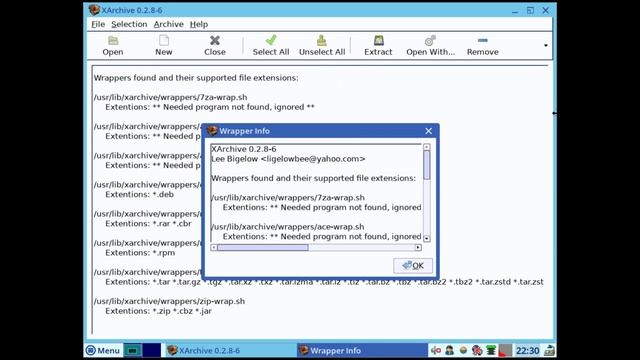This screenshot has height=360, width=640.
Task: Click the ligelowbee@yahoo.com email text
Action: click(x=313, y=159)
